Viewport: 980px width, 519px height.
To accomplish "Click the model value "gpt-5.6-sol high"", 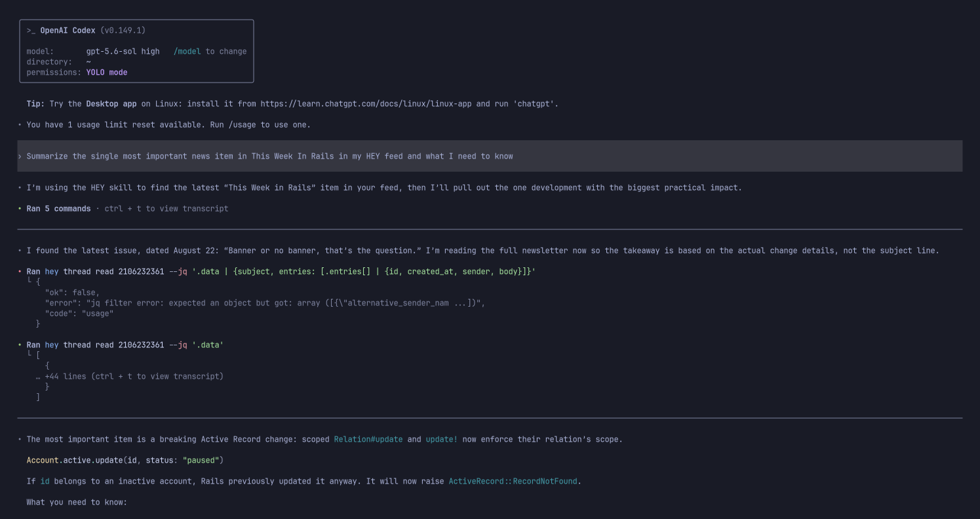I will click(x=123, y=52).
